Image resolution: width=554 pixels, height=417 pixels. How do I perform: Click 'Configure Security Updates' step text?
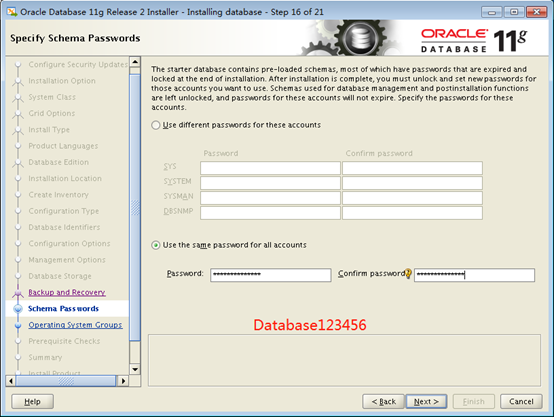point(78,64)
